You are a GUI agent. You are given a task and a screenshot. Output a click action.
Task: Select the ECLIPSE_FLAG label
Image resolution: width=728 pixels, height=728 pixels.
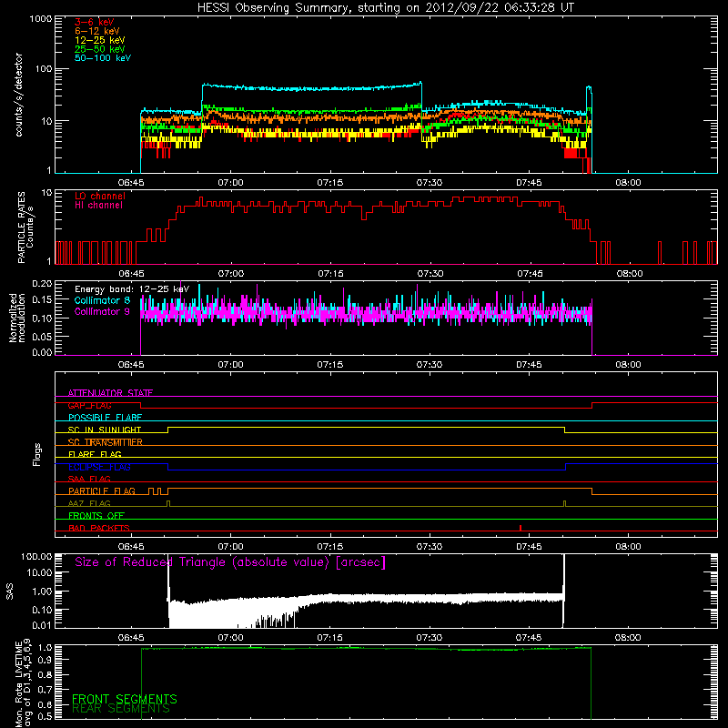click(x=99, y=467)
